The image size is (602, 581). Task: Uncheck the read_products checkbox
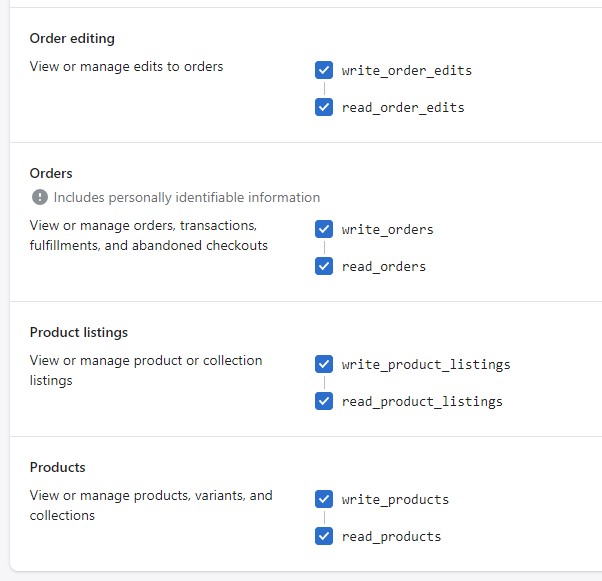pos(324,536)
